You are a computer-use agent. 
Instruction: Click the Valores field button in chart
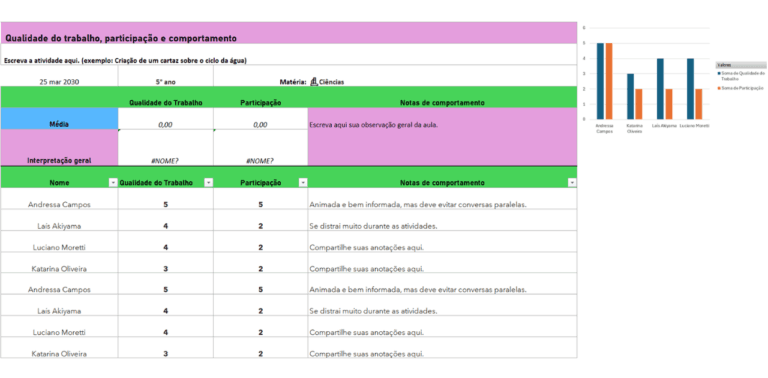pos(741,65)
